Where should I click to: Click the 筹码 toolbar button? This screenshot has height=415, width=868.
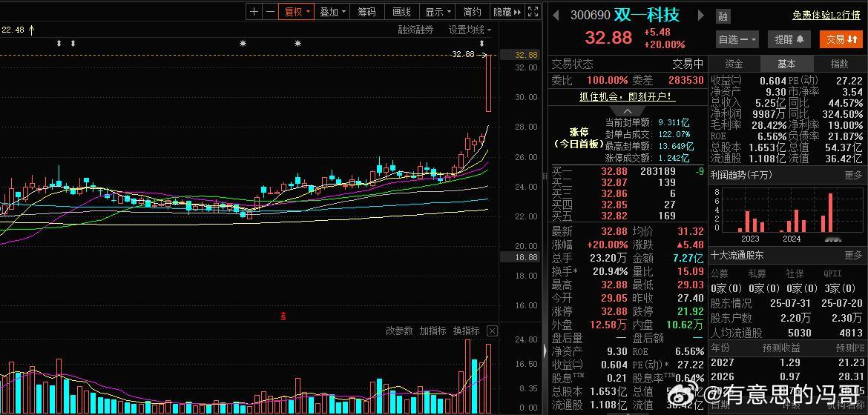[366, 12]
